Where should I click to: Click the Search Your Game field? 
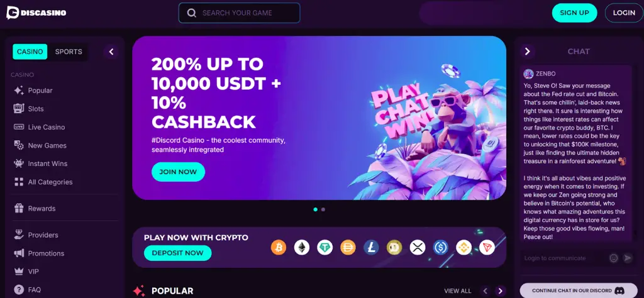[239, 13]
